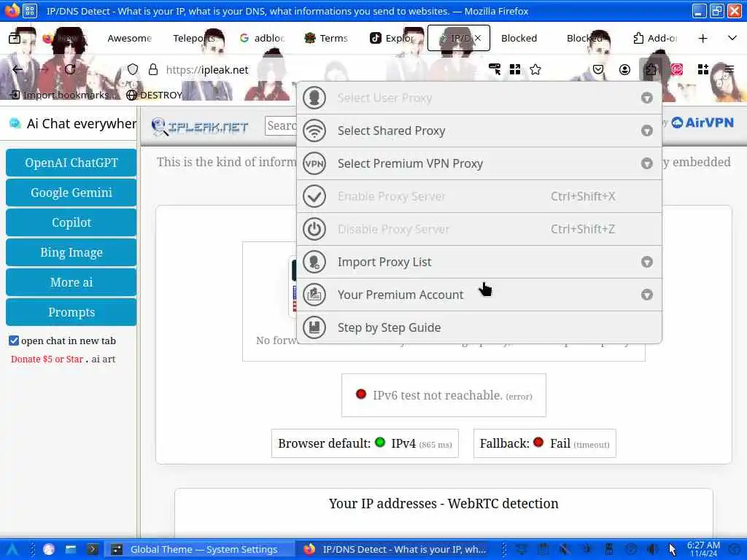Select the Disable Proxy Server entry
Viewport: 747px width, 560px height.
click(479, 229)
